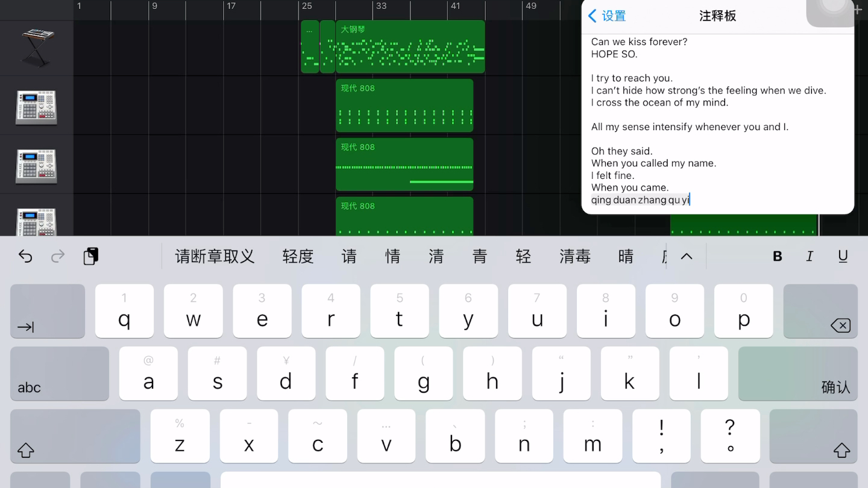
Task: Expand the candidate word list
Action: coord(687,257)
